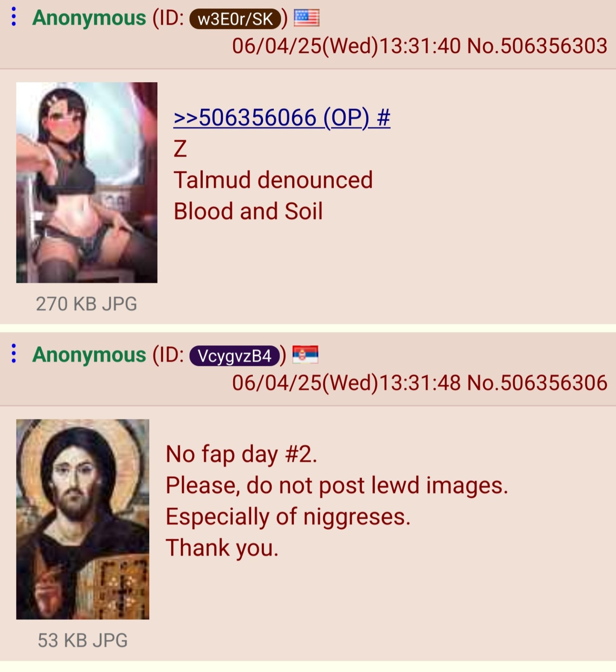Click the Anonymous name on the first post
The width and height of the screenshot is (616, 672).
point(89,18)
